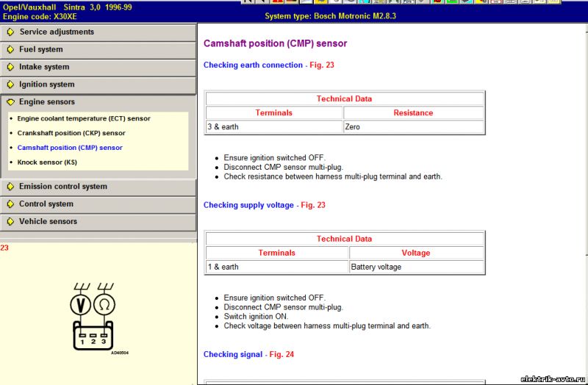This screenshot has width=588, height=385.
Task: Open Fig. 23 link beside Checking earth connection
Action: [x=322, y=65]
